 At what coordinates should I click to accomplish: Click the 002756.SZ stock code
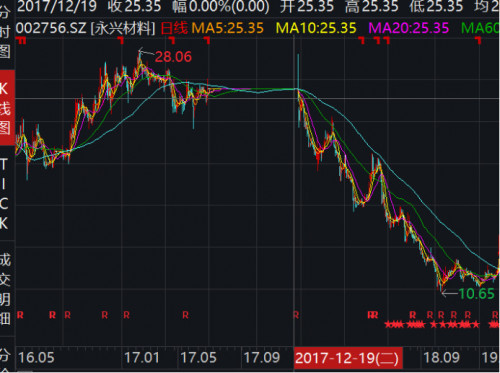tap(51, 28)
